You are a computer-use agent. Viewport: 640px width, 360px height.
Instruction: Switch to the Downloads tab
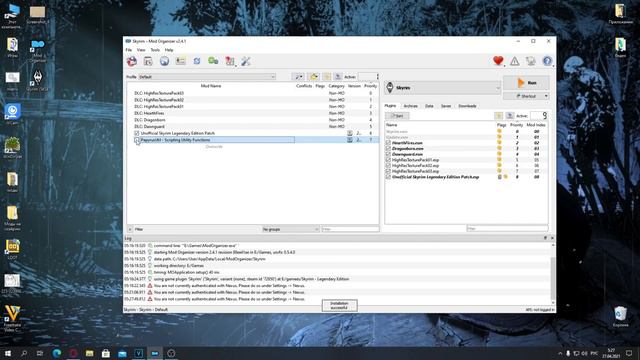tap(467, 106)
